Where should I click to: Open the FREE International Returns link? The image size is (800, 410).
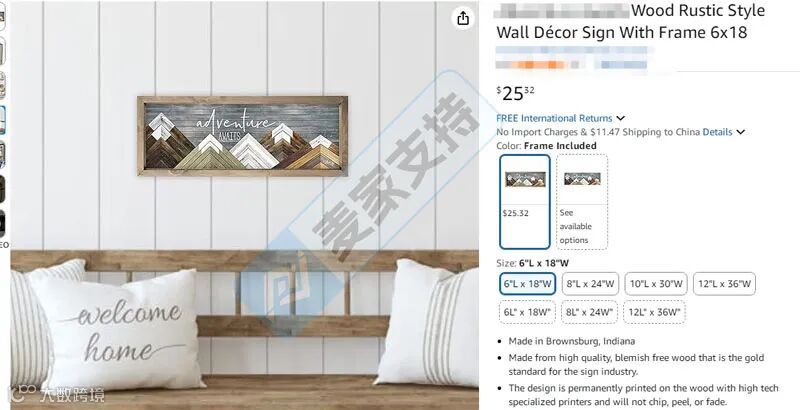pyautogui.click(x=554, y=118)
